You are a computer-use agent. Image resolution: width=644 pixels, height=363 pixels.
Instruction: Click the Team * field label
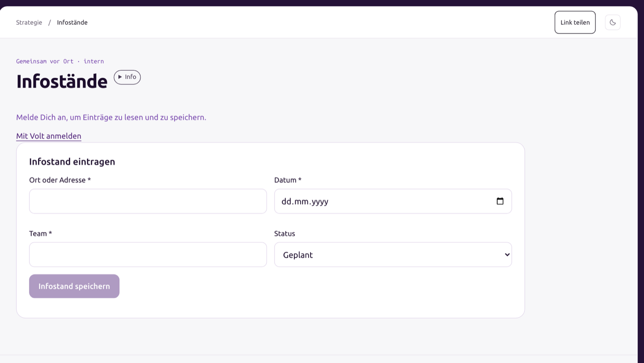click(40, 233)
